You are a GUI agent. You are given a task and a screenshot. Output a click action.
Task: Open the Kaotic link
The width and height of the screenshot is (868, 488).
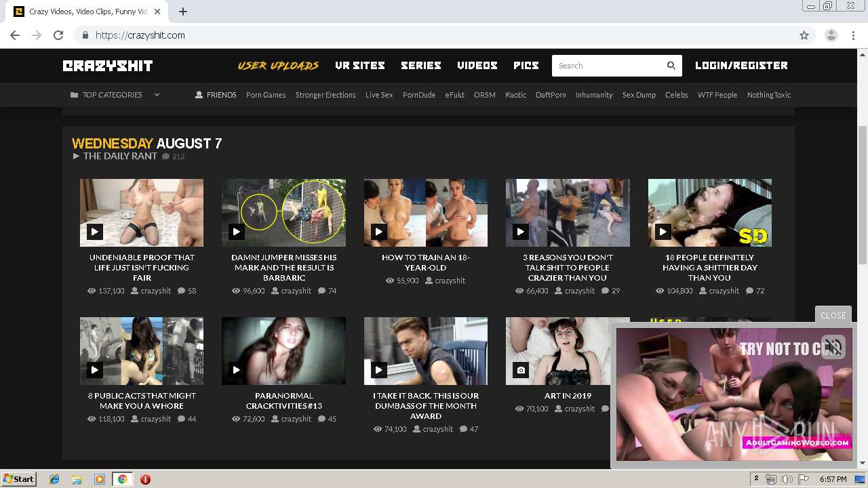click(x=515, y=95)
